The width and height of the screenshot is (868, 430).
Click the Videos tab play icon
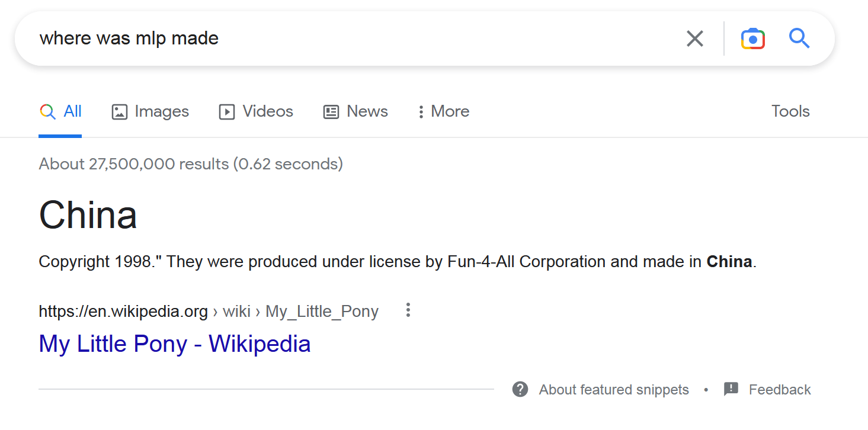click(x=226, y=111)
